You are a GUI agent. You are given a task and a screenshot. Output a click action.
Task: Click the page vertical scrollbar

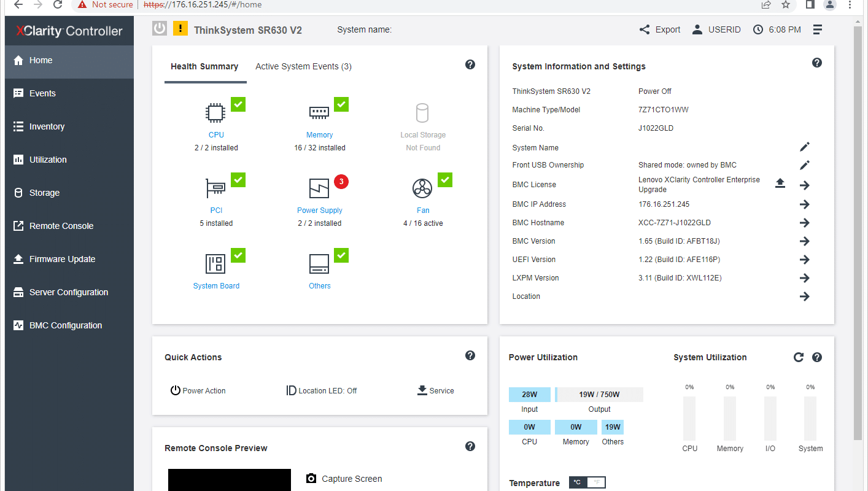[858, 233]
